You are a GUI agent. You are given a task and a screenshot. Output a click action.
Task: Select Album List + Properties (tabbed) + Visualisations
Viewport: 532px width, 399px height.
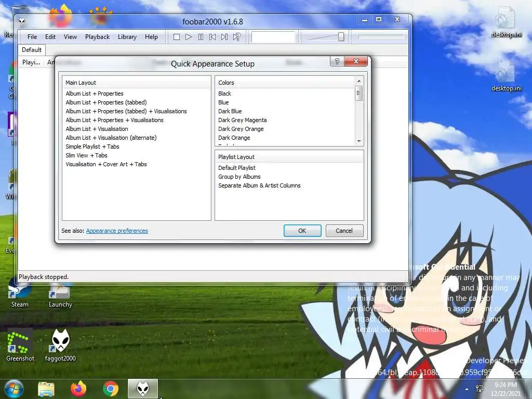(x=126, y=111)
